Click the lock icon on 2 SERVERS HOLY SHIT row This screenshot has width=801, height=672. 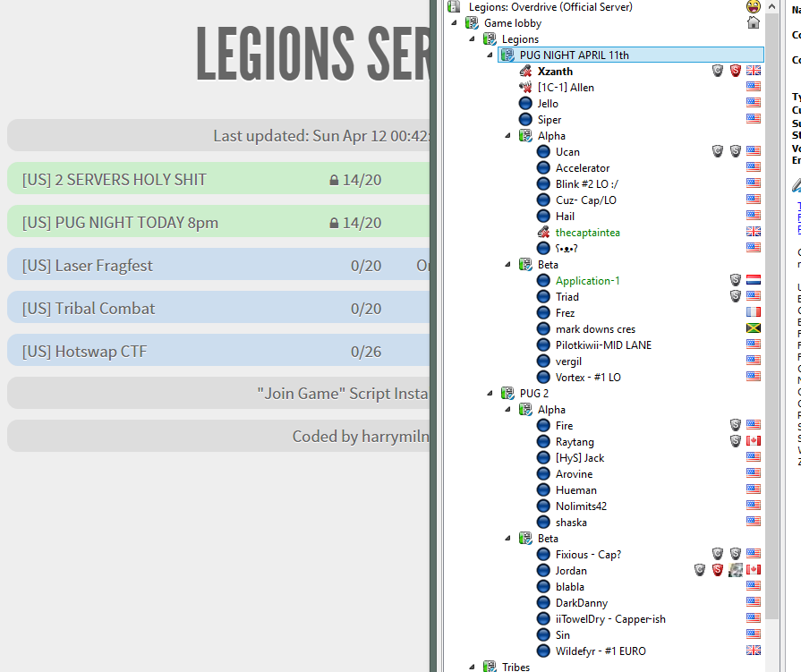click(334, 180)
